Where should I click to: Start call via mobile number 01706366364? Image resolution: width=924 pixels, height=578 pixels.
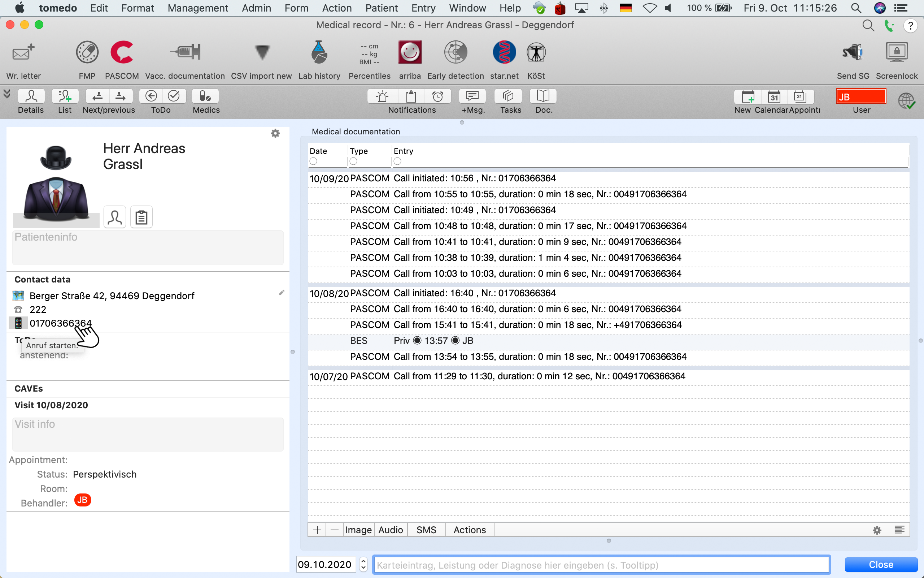click(61, 323)
